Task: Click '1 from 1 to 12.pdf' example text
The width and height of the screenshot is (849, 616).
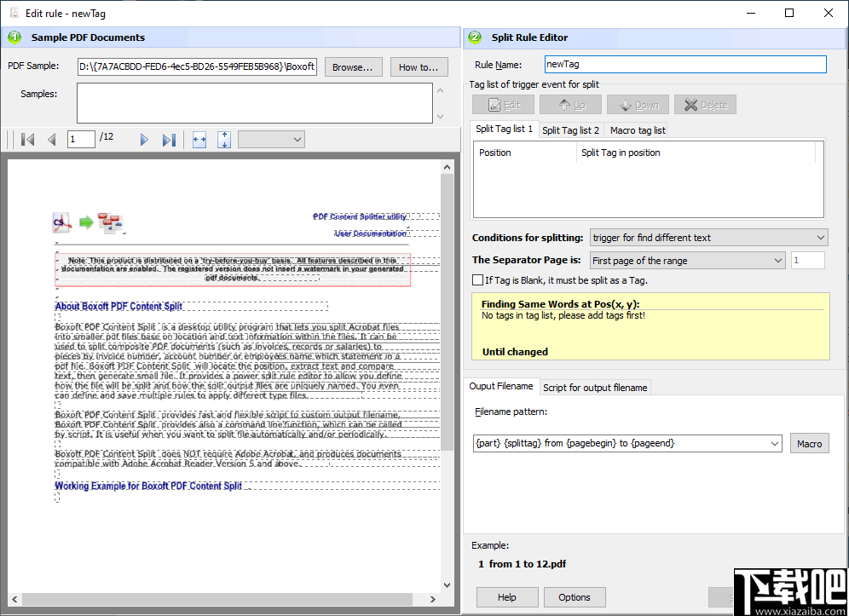Action: coord(522,564)
